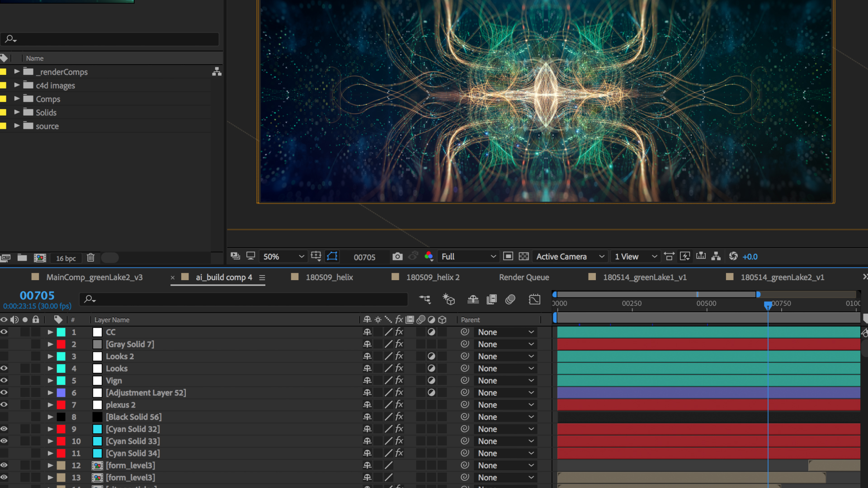This screenshot has height=488, width=868.
Task: Open the timeline view icon in viewer footer
Action: pyautogui.click(x=701, y=257)
